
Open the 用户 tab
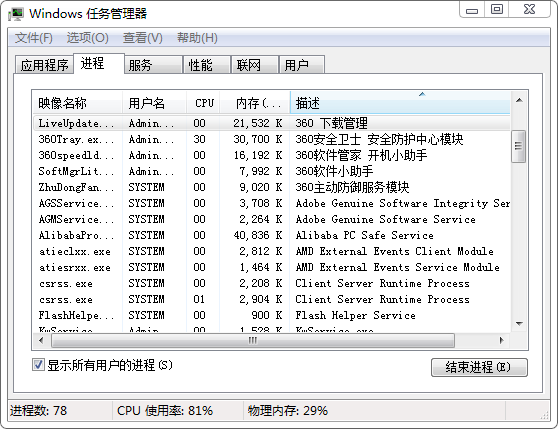(302, 65)
